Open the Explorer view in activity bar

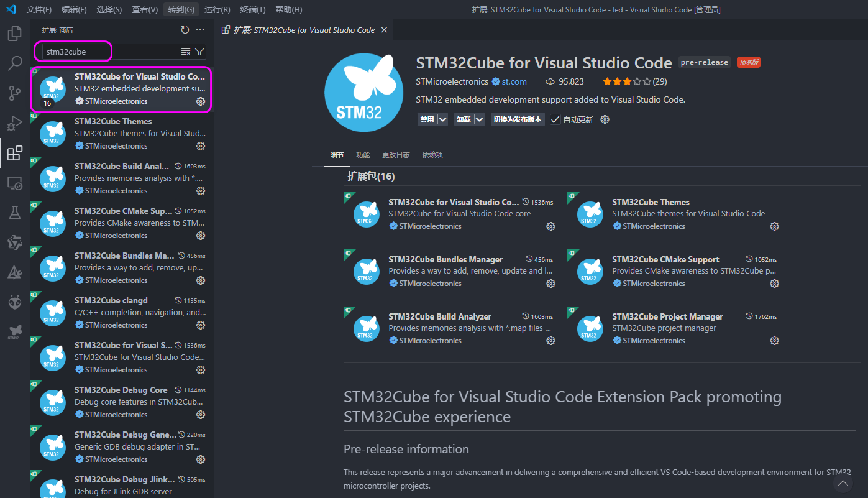[15, 34]
